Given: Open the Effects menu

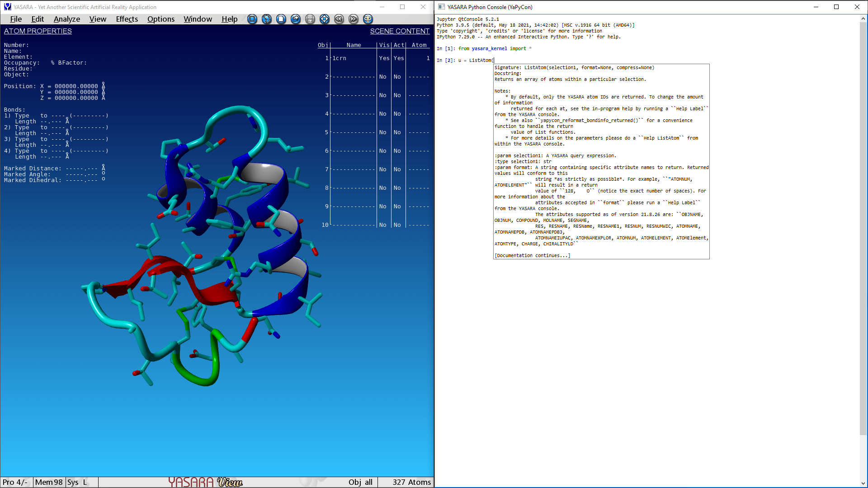Looking at the screenshot, I should pos(127,19).
